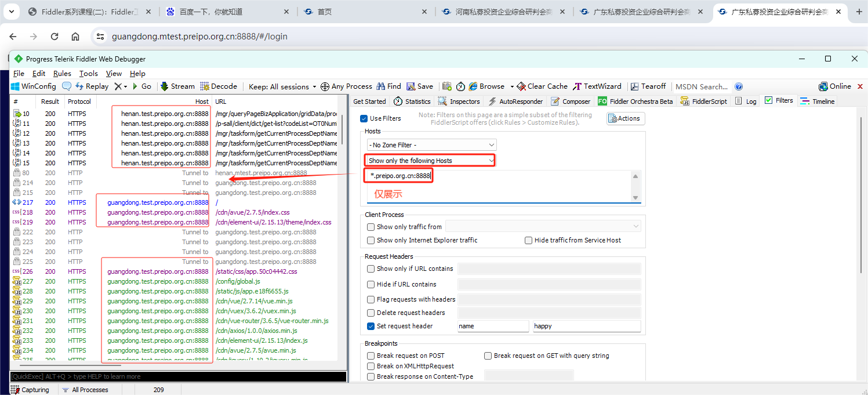Reload the browser page
Image resolution: width=868 pixels, height=395 pixels.
click(x=55, y=37)
